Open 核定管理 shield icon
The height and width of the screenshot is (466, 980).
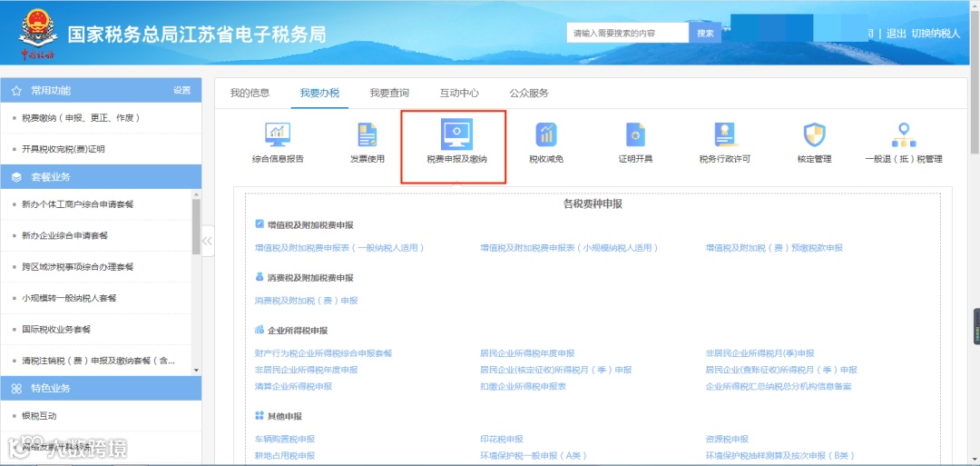[814, 134]
